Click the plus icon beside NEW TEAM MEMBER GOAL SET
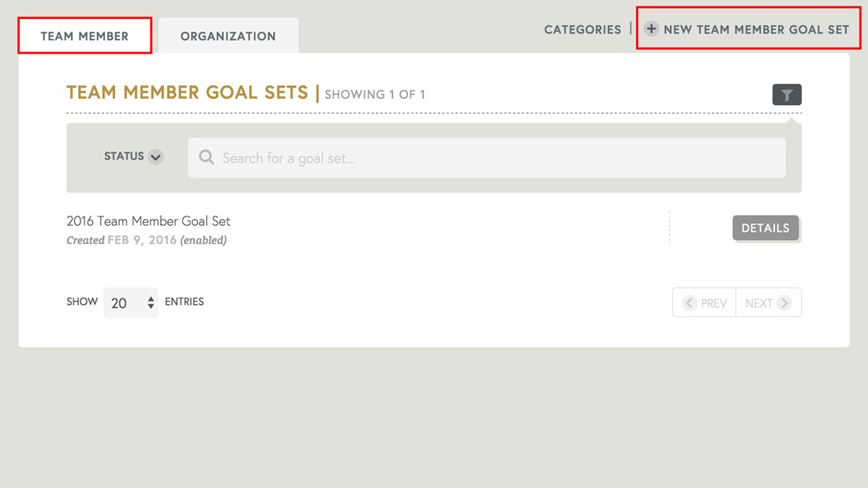 (651, 28)
